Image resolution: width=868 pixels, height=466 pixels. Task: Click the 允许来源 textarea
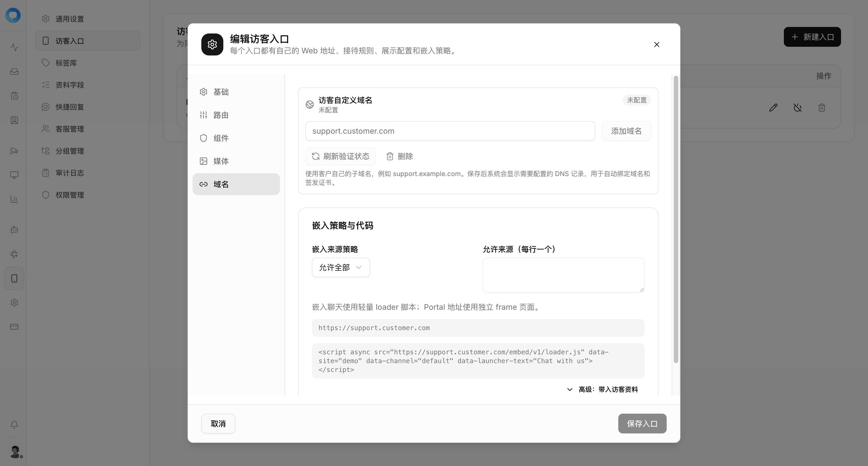(563, 275)
